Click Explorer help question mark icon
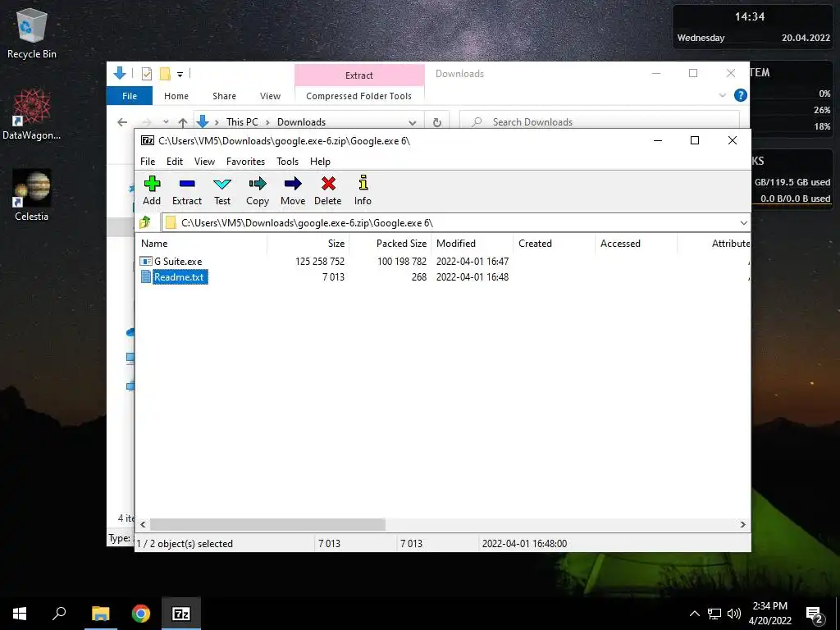Screen dimensions: 840x630 (741, 95)
